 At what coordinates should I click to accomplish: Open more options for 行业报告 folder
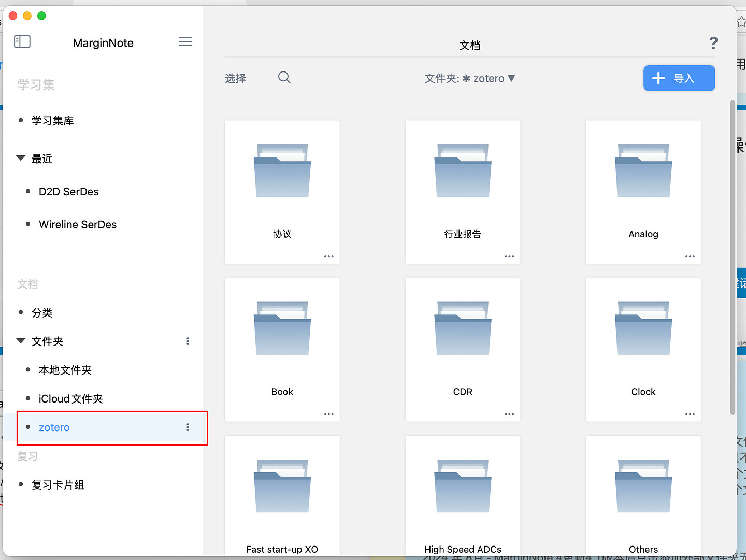pos(510,256)
